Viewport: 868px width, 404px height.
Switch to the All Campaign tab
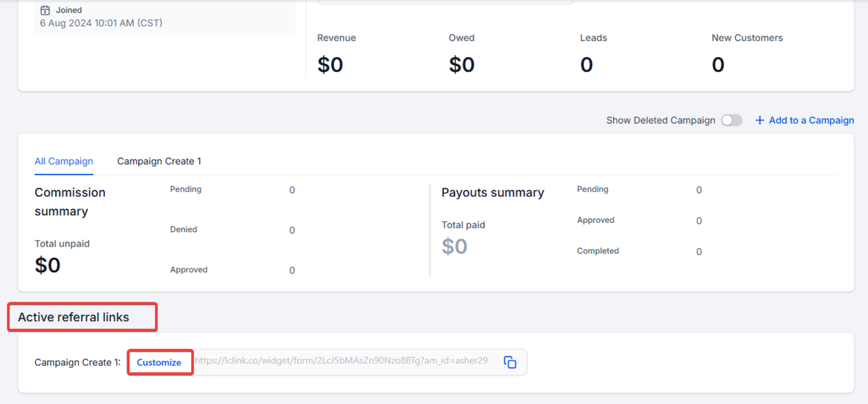click(x=64, y=161)
